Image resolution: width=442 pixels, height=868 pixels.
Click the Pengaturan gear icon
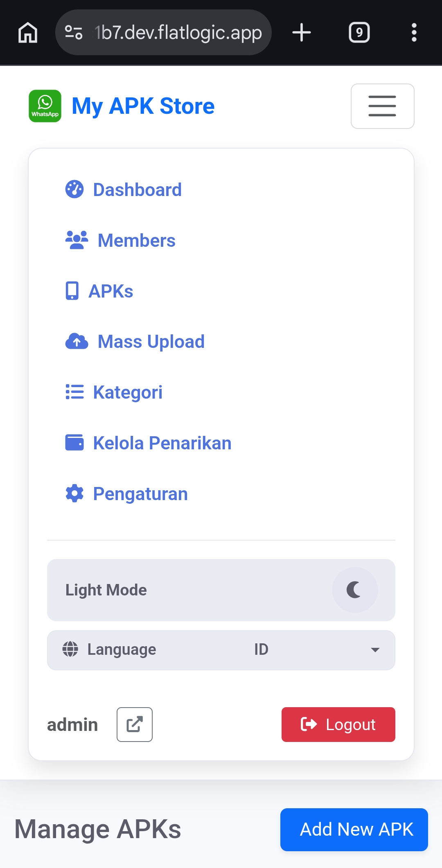tap(74, 494)
